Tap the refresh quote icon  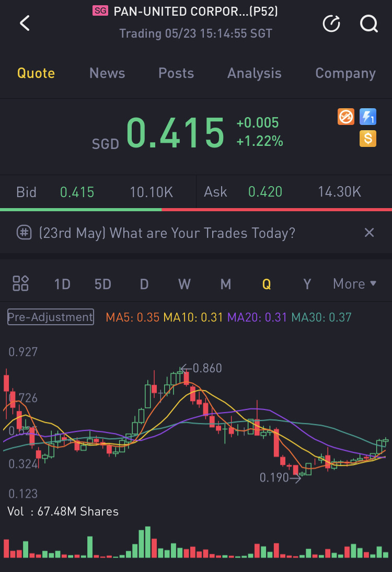[331, 24]
